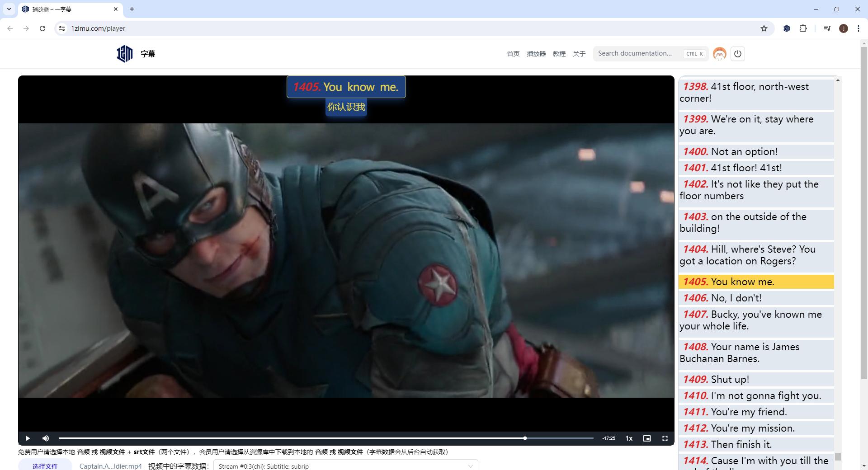Open media controls icon in toolbar
Screen dimensions: 868x470
(x=827, y=28)
